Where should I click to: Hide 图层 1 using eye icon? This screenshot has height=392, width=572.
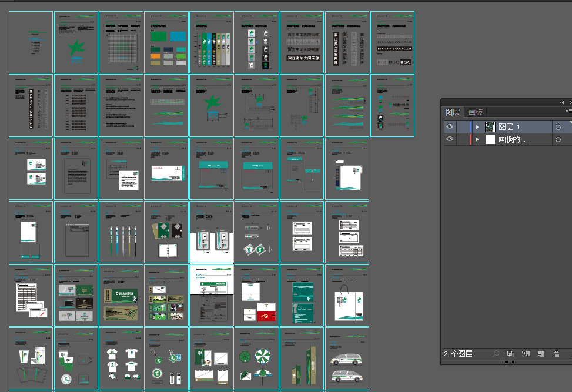(450, 127)
